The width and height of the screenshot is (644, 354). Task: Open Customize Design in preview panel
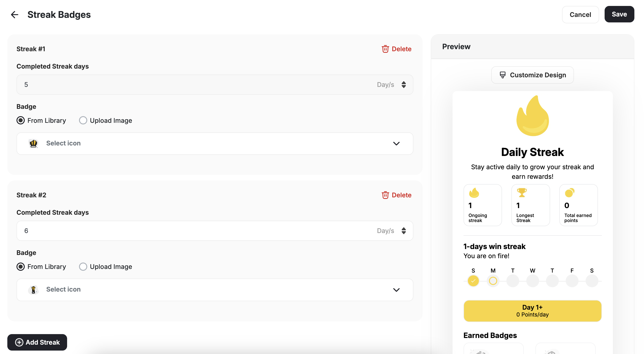532,75
